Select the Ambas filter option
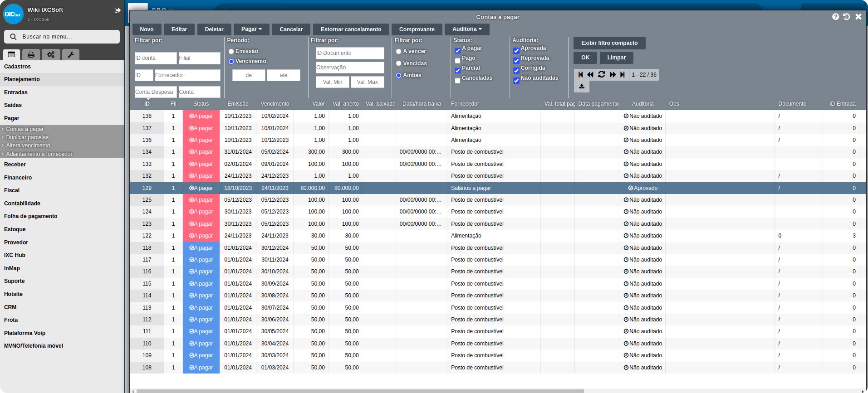 (399, 76)
